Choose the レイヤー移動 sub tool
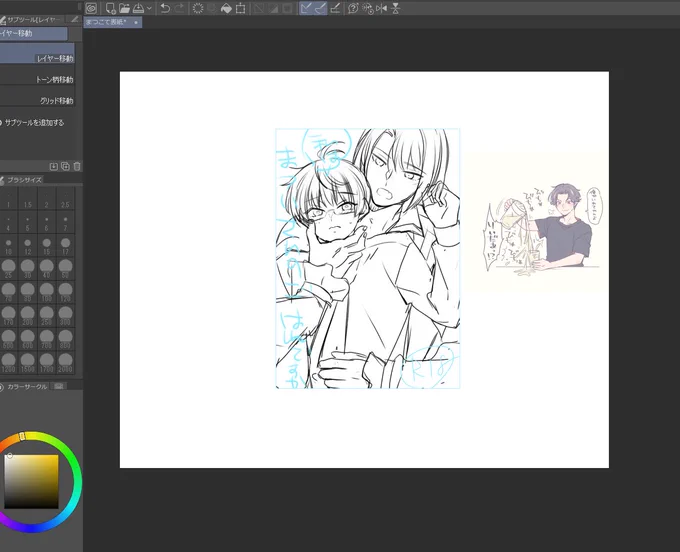 37,53
